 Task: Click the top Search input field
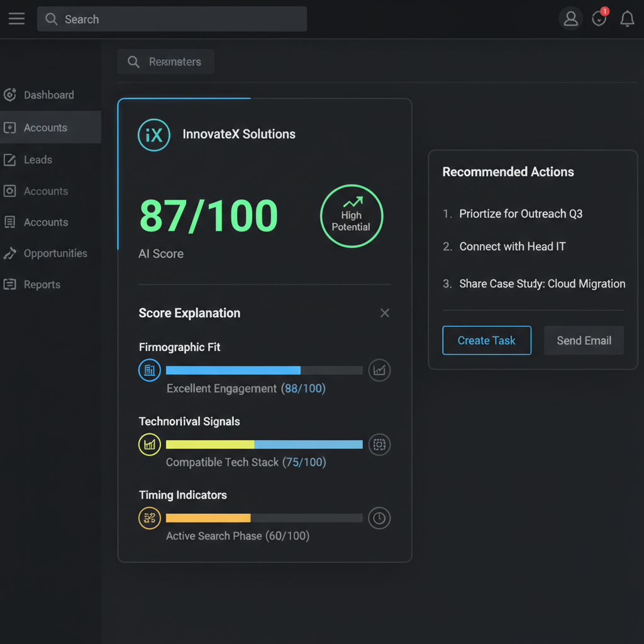[182, 19]
